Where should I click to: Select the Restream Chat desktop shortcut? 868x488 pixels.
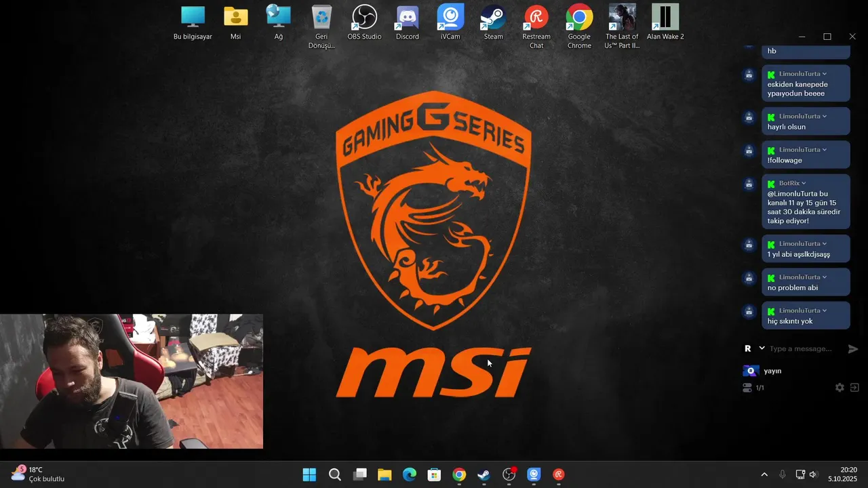coord(536,27)
